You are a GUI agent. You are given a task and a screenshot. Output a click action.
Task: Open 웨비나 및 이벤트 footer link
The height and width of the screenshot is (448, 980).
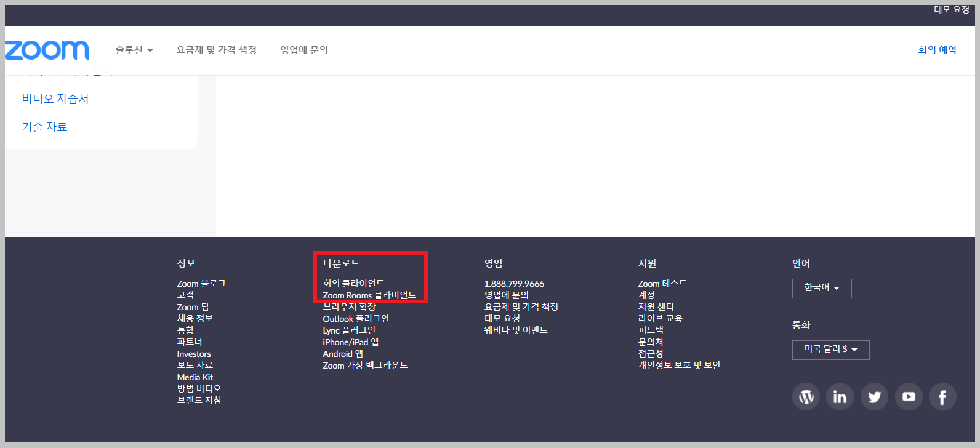[x=516, y=330]
